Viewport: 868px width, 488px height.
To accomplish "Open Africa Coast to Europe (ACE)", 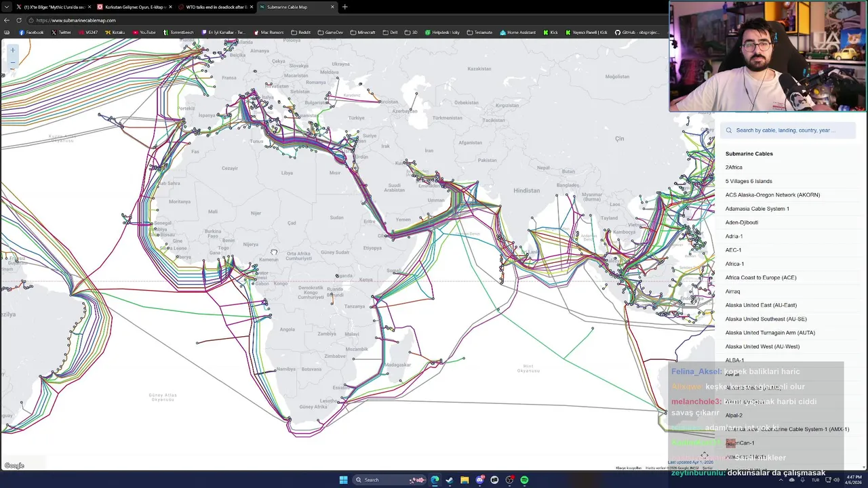I will click(x=761, y=277).
